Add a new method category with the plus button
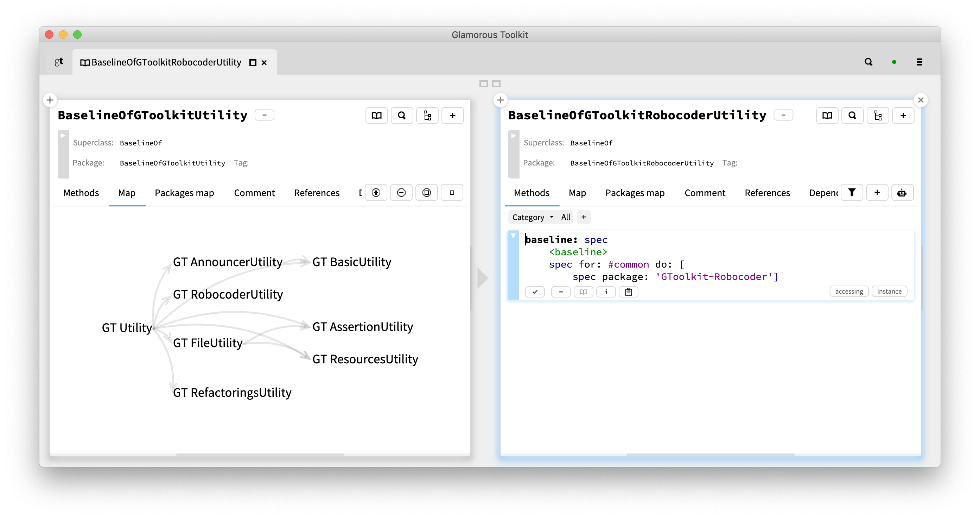Image resolution: width=980 pixels, height=519 pixels. 583,217
